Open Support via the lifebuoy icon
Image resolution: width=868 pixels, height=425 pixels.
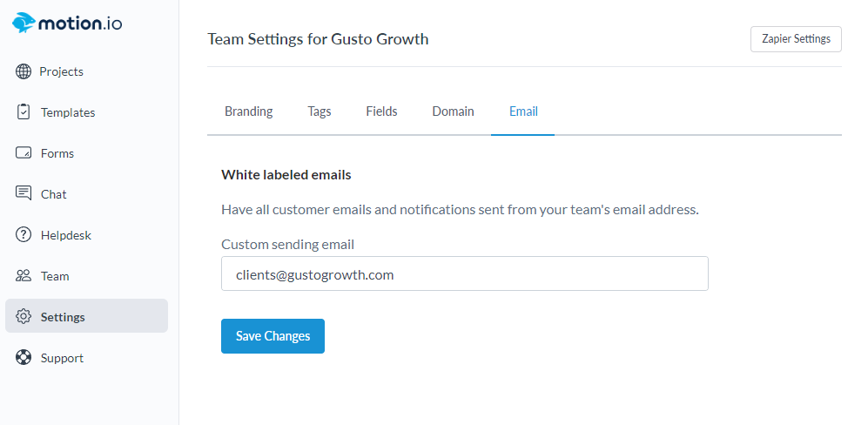(24, 358)
